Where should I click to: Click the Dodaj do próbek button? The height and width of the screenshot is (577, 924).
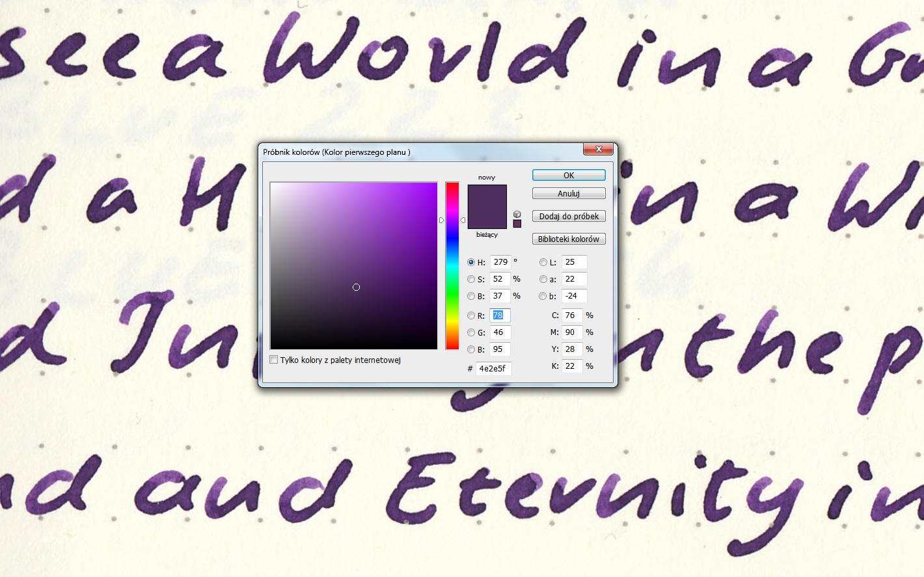569,216
